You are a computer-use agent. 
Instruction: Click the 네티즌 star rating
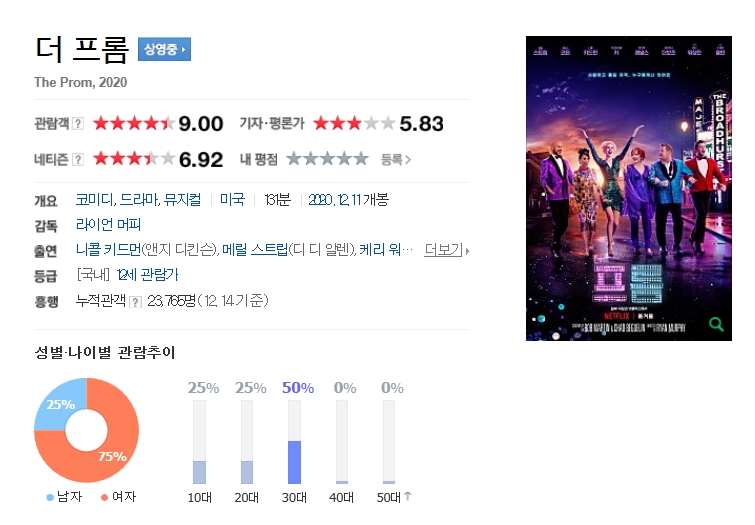point(134,158)
